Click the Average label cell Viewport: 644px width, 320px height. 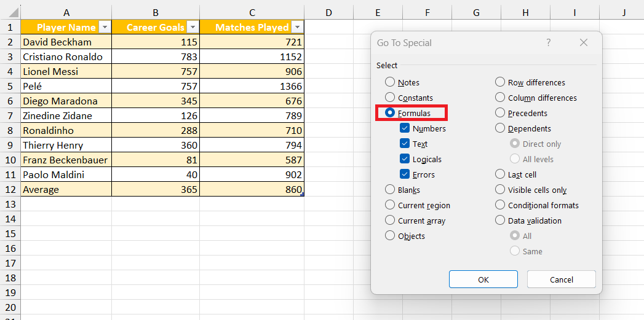pos(66,190)
